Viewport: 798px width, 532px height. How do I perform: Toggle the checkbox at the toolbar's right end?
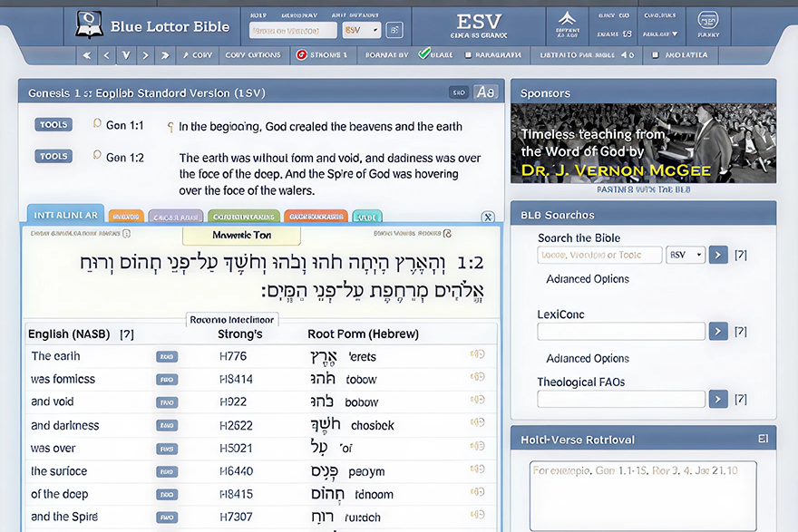656,55
